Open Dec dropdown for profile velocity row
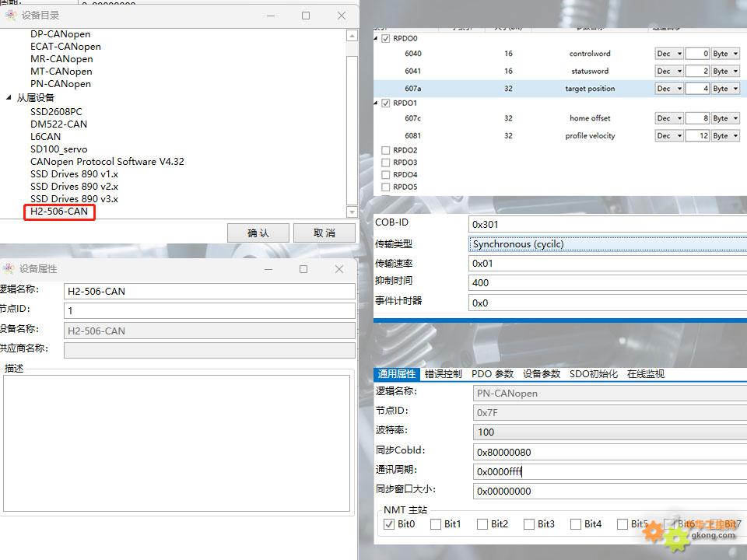The height and width of the screenshot is (560, 747). [669, 136]
